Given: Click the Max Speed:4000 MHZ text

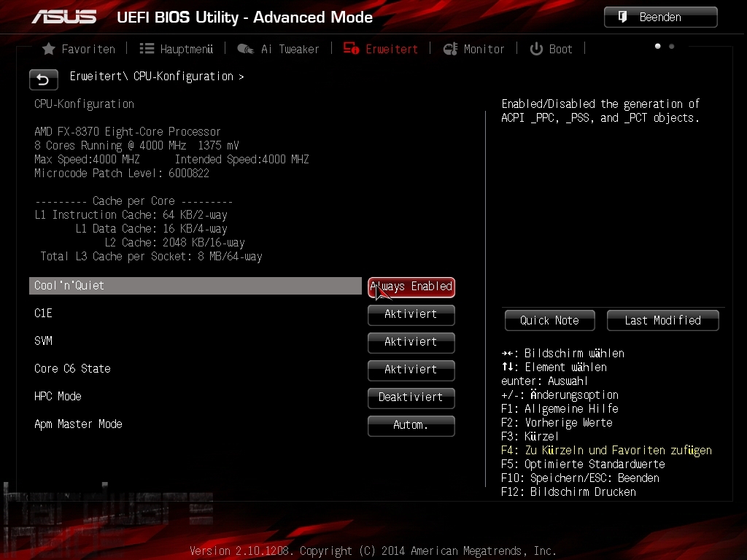Looking at the screenshot, I should [x=87, y=160].
